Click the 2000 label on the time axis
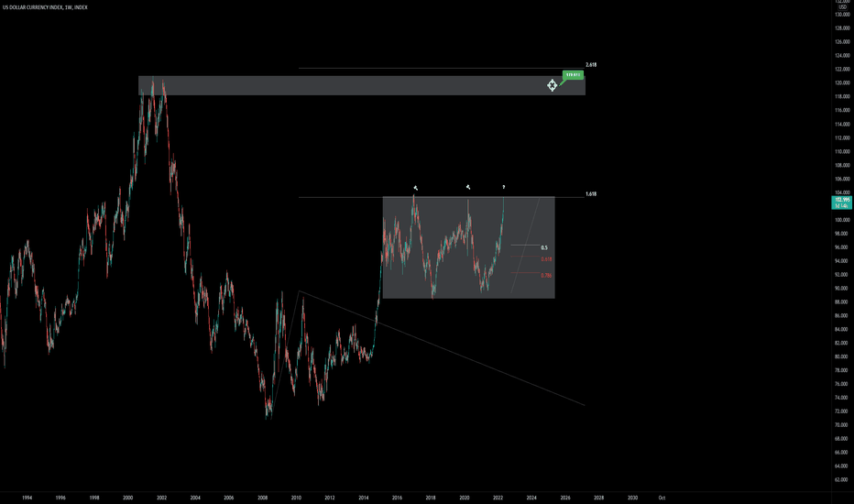The width and height of the screenshot is (854, 504). pyautogui.click(x=128, y=498)
